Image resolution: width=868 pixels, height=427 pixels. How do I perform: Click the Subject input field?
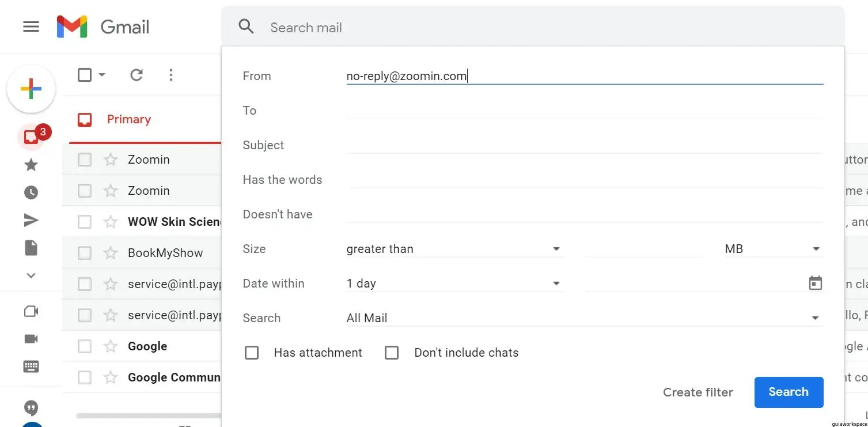[x=585, y=145]
